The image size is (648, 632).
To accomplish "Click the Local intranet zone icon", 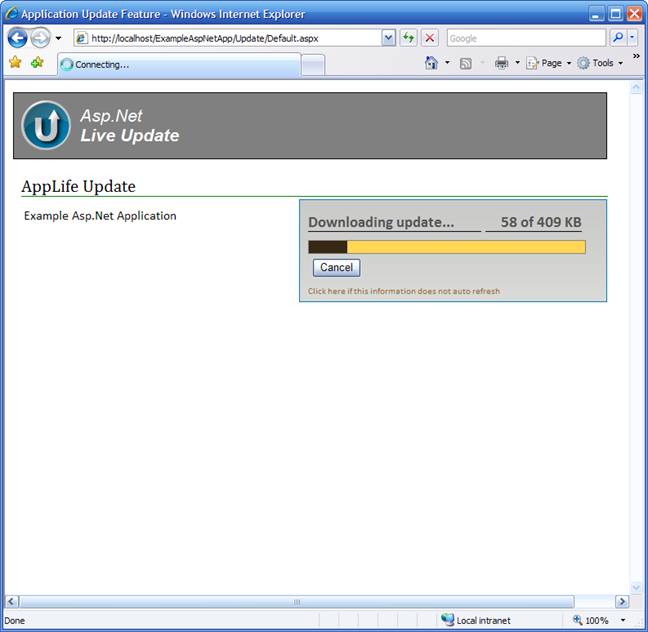I will [x=447, y=620].
